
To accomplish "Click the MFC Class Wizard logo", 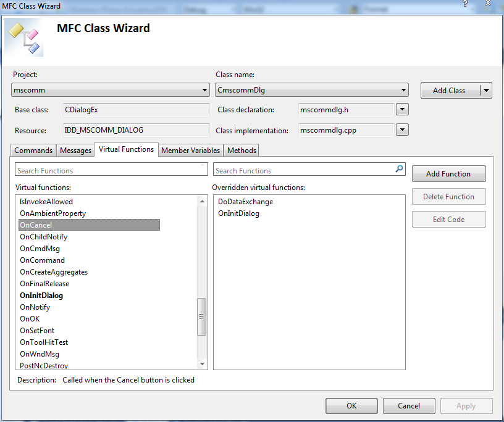I will pos(24,38).
